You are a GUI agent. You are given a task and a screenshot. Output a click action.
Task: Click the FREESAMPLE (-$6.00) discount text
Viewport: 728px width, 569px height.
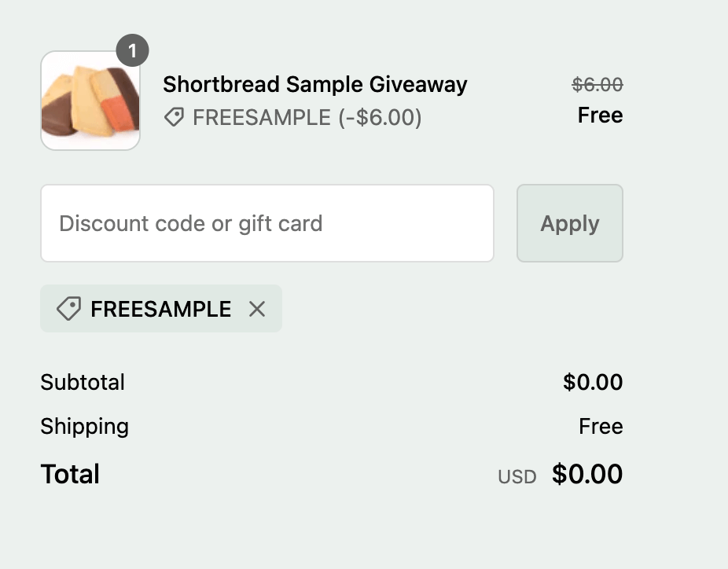(x=307, y=118)
